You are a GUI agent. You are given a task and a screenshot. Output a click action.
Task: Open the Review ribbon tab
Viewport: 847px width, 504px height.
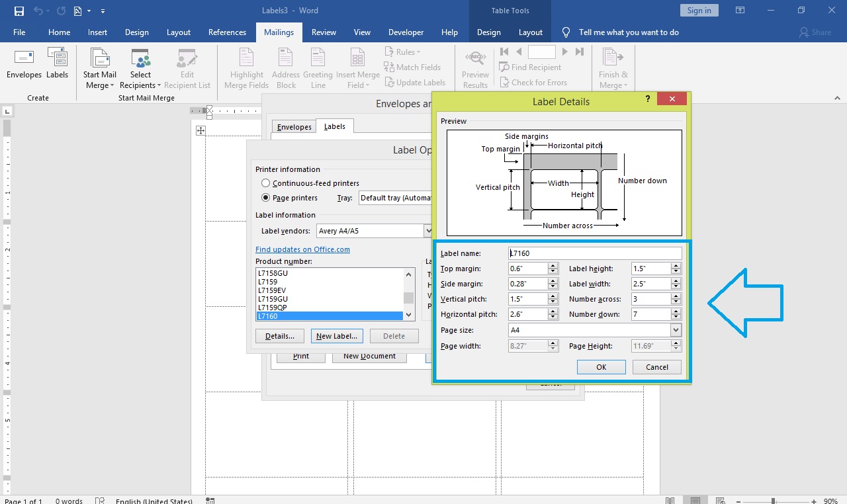click(324, 32)
